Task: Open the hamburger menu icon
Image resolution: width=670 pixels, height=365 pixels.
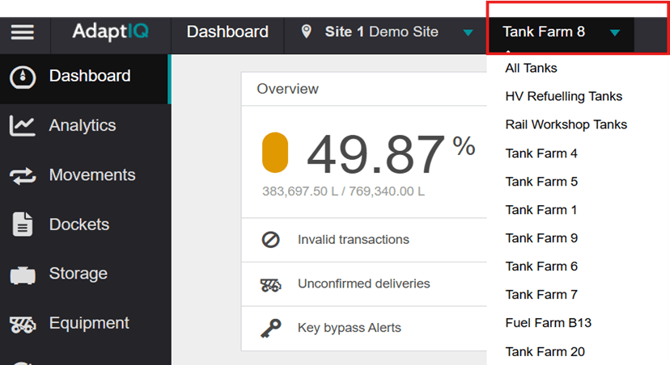Action: [x=22, y=32]
